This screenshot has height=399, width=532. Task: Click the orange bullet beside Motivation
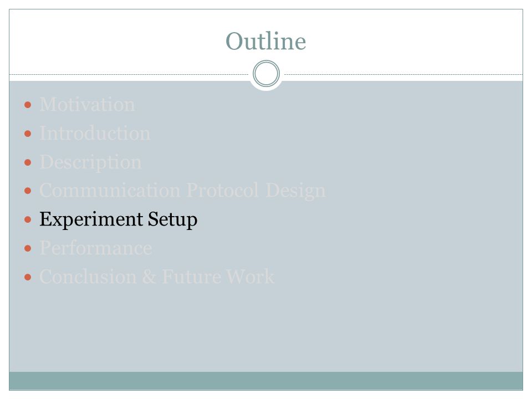coord(28,105)
